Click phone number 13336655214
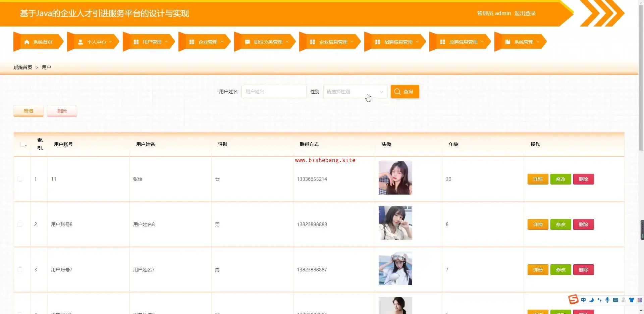Screen dimensions: 644x314 (312, 179)
